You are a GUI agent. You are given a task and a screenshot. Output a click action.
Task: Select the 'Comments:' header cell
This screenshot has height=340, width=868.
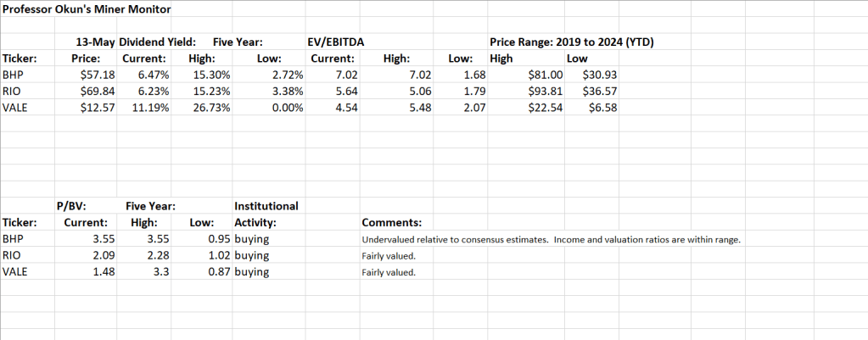point(391,223)
